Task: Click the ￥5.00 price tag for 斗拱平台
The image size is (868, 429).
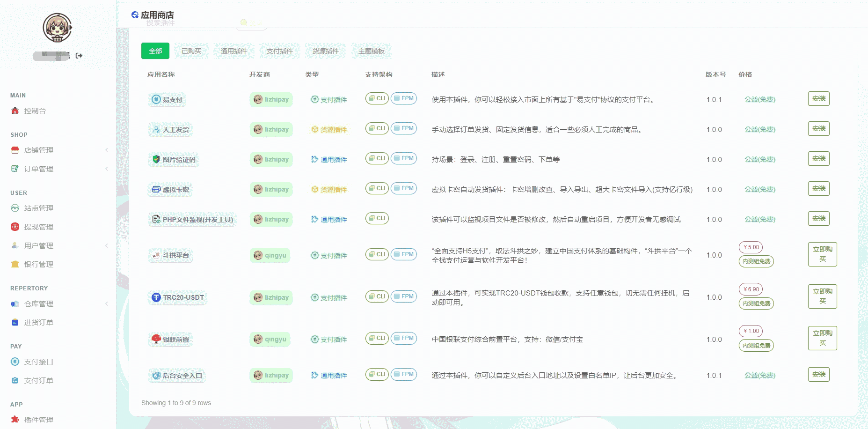Action: coord(751,247)
